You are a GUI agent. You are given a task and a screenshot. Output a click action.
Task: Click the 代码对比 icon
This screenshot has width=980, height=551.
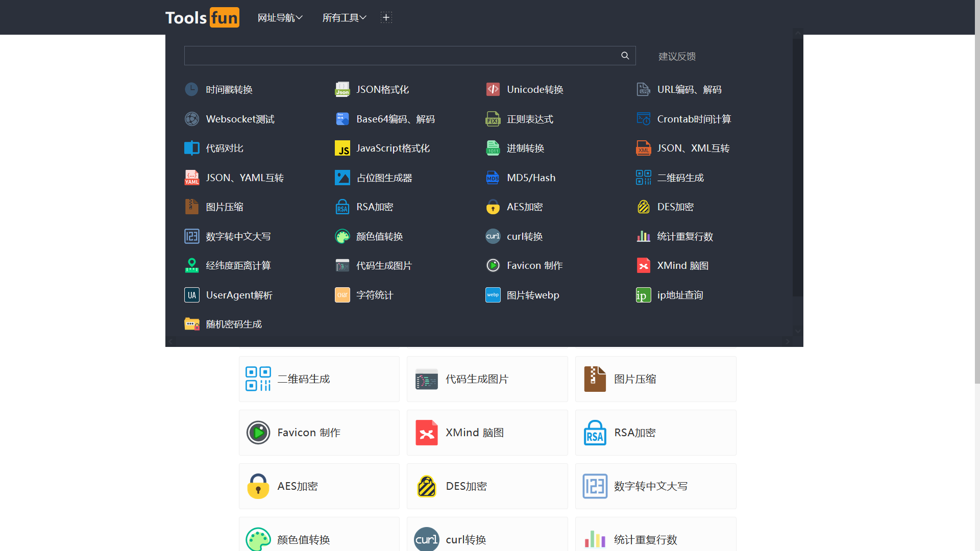click(191, 148)
